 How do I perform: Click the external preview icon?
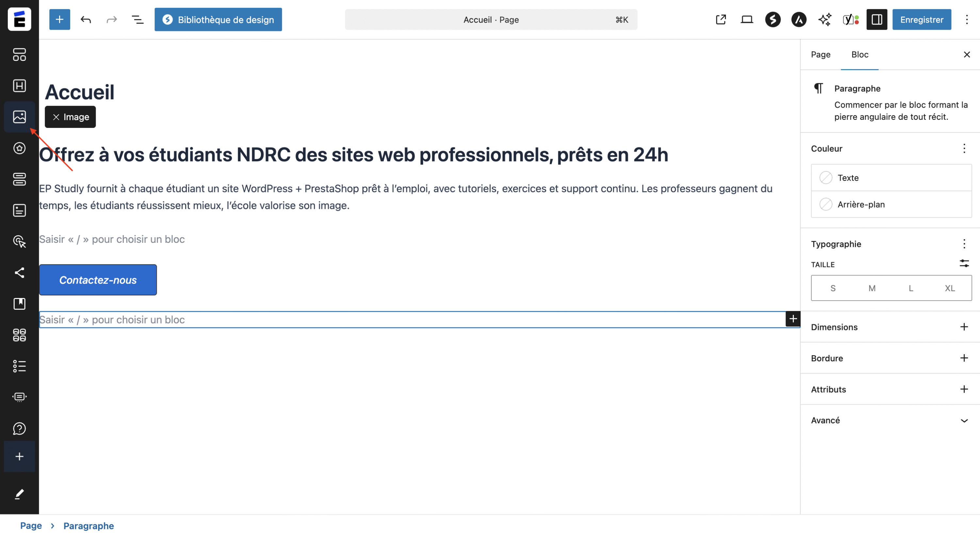721,19
